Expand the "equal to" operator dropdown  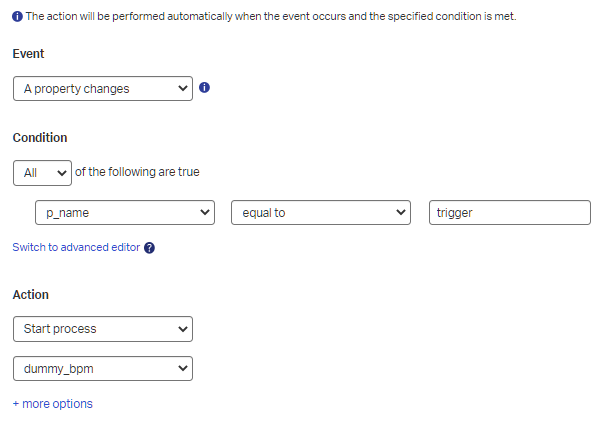click(320, 213)
